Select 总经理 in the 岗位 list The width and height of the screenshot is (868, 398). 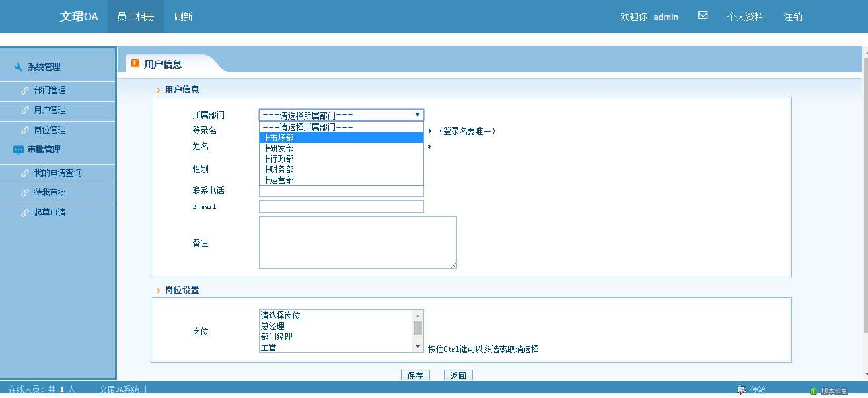pos(336,327)
